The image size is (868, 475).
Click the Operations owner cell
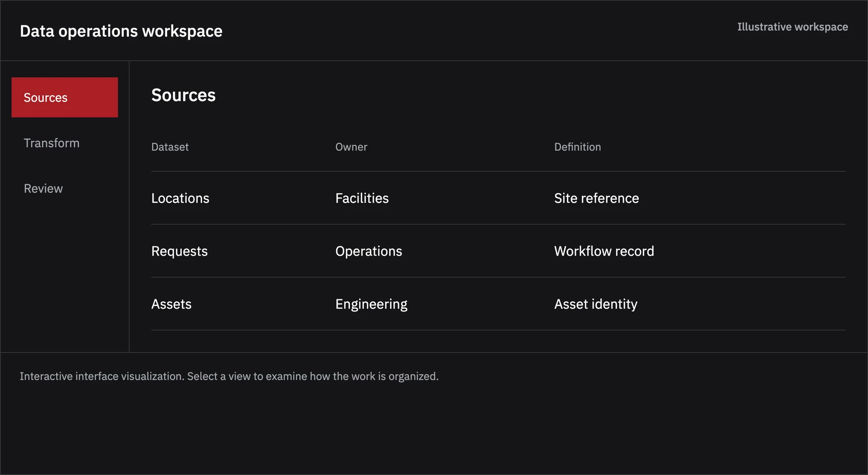point(368,251)
